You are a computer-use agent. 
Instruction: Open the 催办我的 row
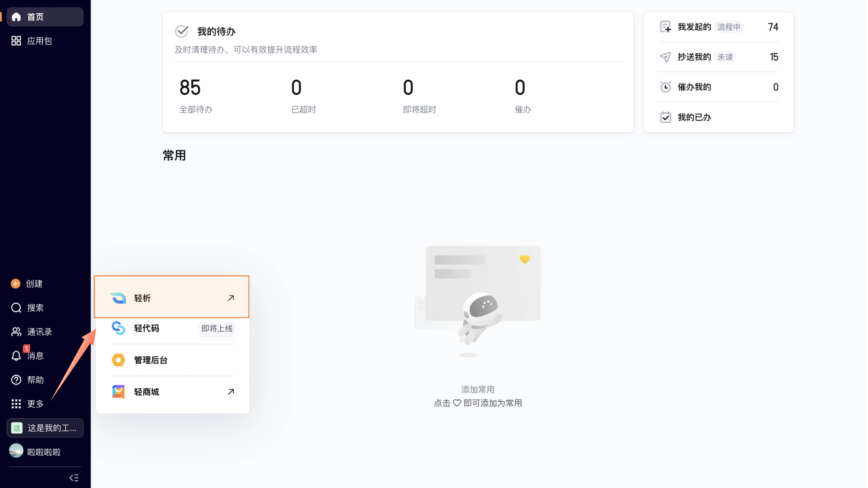(718, 87)
